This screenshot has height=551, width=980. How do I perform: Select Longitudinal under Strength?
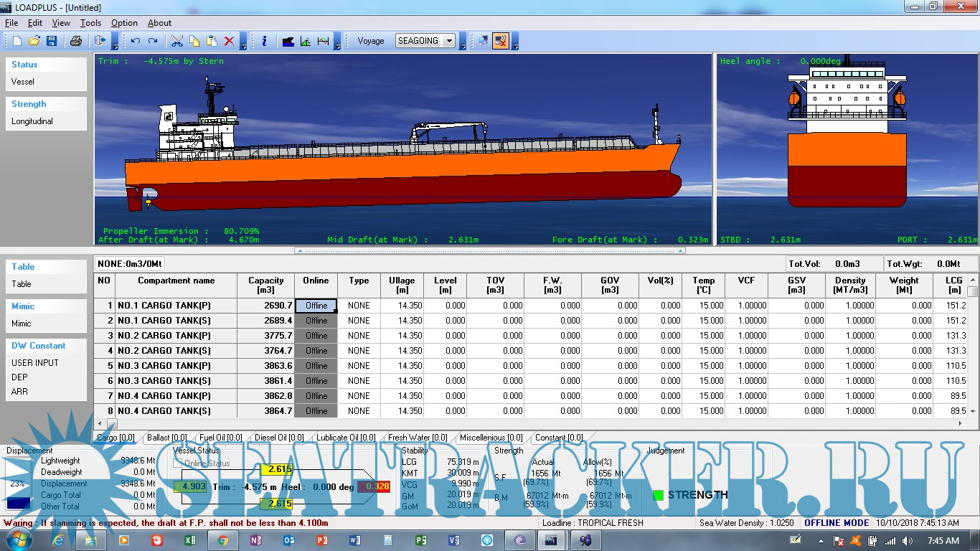32,121
